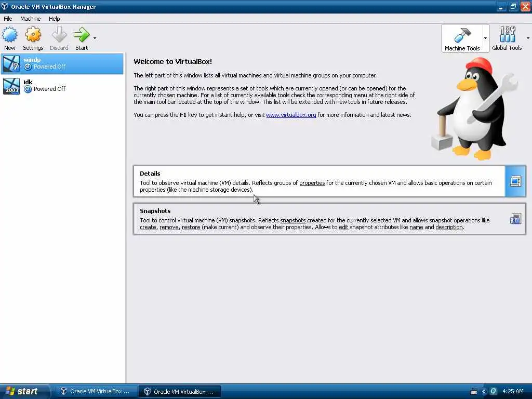
Task: Click the Machine Tools hammer button
Action: (462, 38)
